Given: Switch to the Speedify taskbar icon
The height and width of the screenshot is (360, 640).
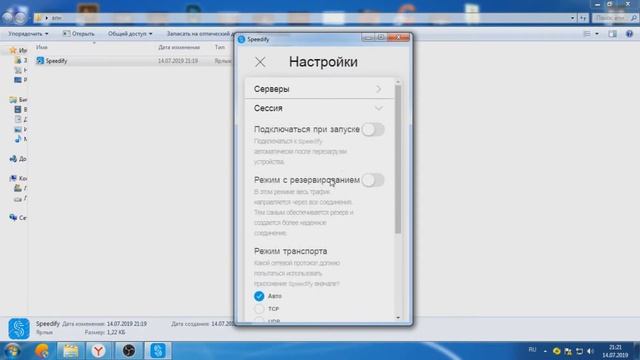Looking at the screenshot, I should [x=158, y=351].
